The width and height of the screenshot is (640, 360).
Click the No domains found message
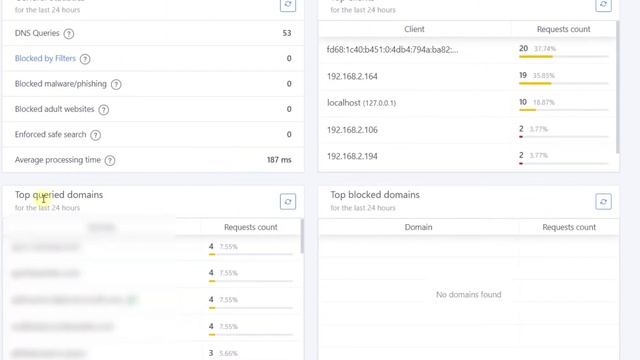(469, 294)
